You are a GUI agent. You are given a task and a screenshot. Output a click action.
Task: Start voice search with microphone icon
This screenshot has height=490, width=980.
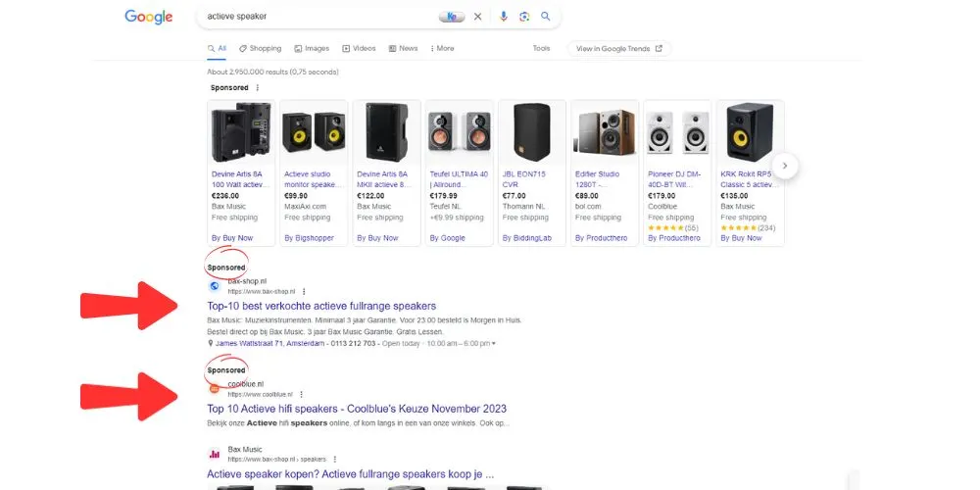[x=503, y=17]
